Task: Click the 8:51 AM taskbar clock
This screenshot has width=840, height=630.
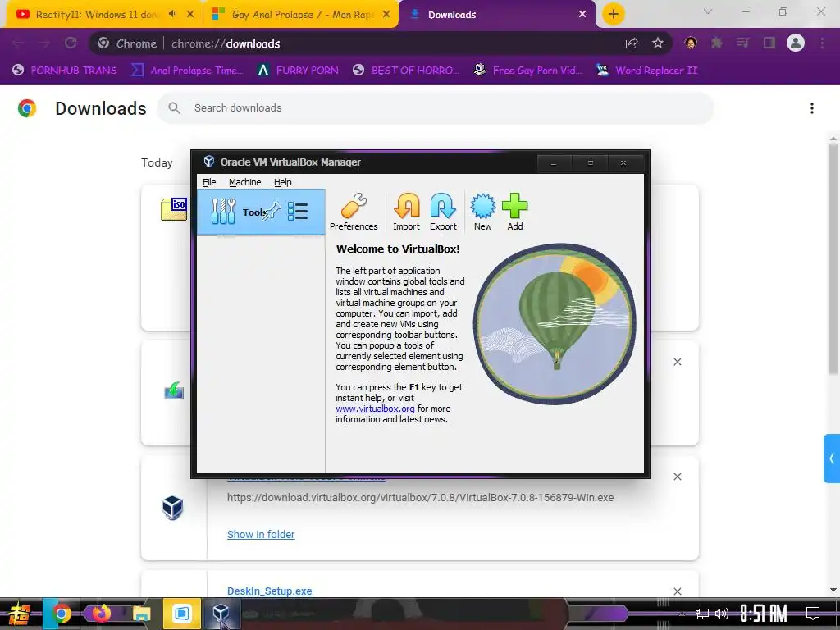Action: [764, 614]
